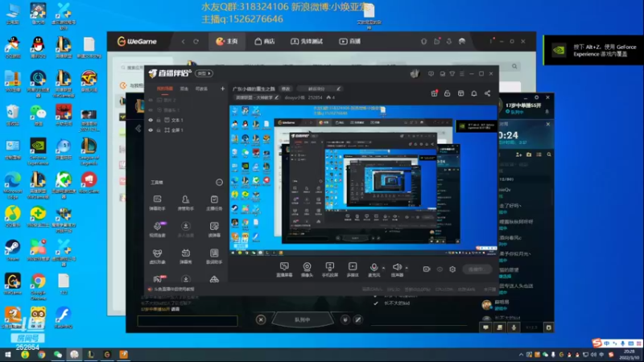Toggle visibility of the 全屏 1 source
Image resolution: width=644 pixels, height=362 pixels.
pos(151,130)
